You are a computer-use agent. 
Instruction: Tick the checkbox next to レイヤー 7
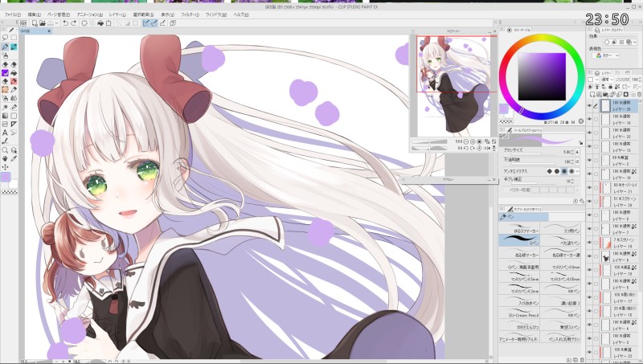[596, 229]
